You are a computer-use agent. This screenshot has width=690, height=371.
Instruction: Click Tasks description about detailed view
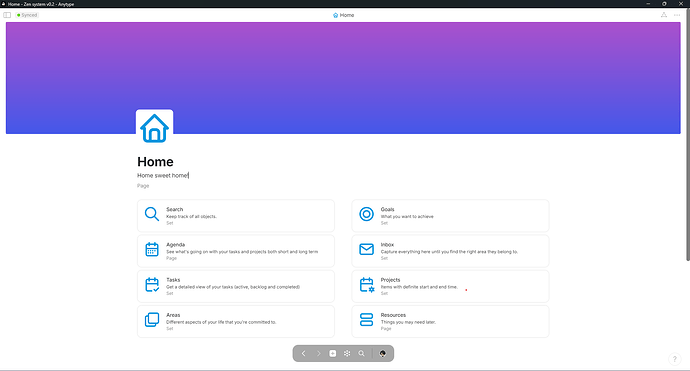coord(233,287)
